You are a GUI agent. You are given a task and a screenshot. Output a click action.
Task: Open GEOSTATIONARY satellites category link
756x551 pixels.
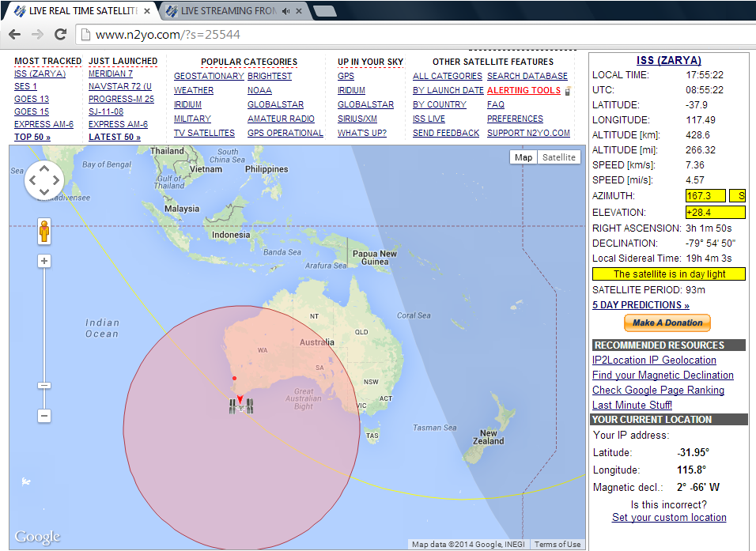pos(209,76)
